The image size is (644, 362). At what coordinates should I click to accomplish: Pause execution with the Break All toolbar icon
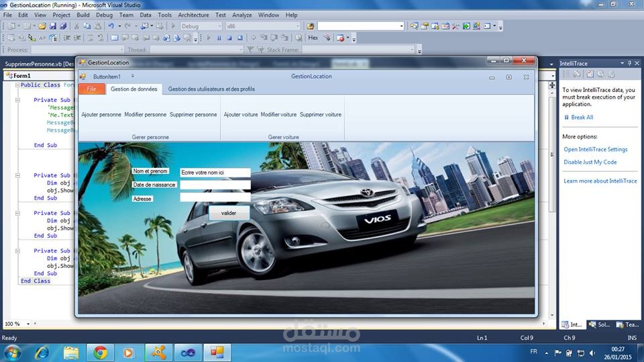point(219,38)
